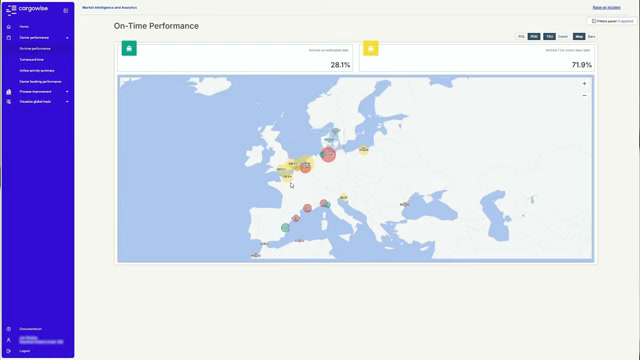Viewport: 640px width, 360px height.
Task: Open Airline activity summary menu item
Action: pyautogui.click(x=37, y=71)
